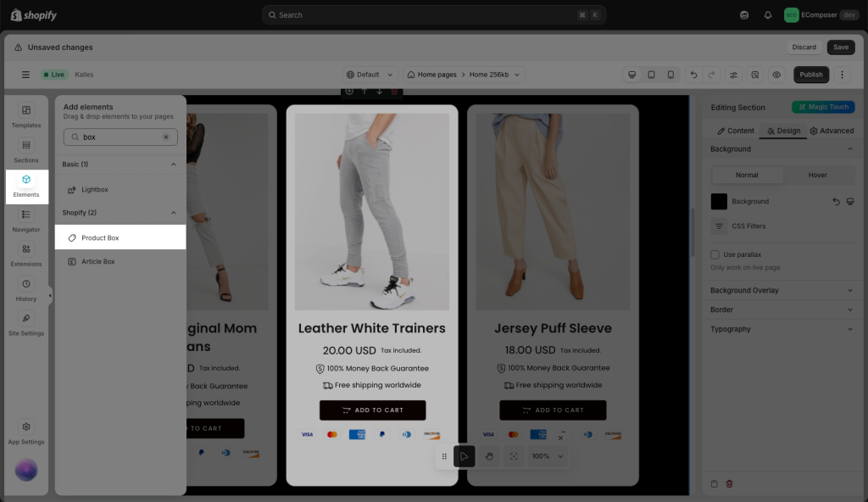The image size is (868, 502).
Task: Select the Normal background state
Action: pyautogui.click(x=747, y=176)
